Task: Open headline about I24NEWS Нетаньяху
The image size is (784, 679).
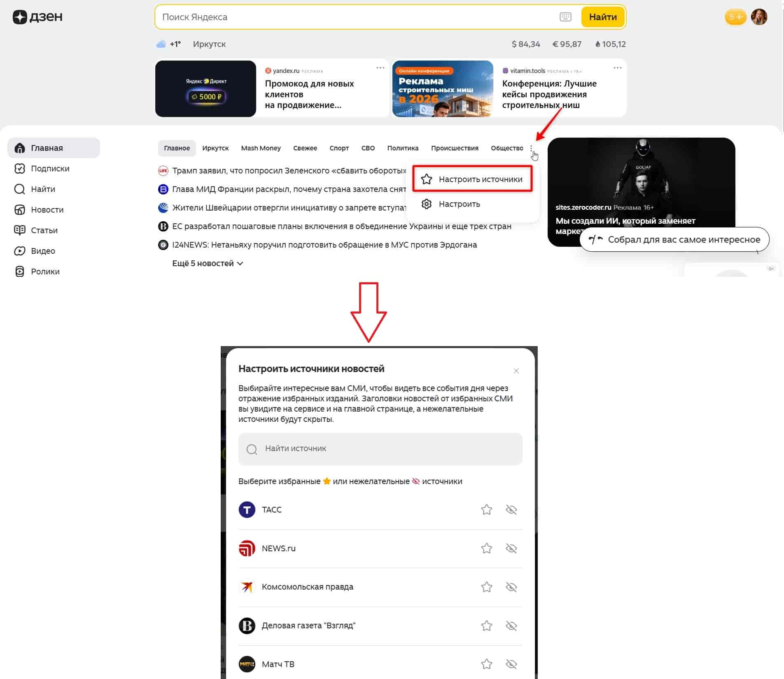Action: click(324, 245)
